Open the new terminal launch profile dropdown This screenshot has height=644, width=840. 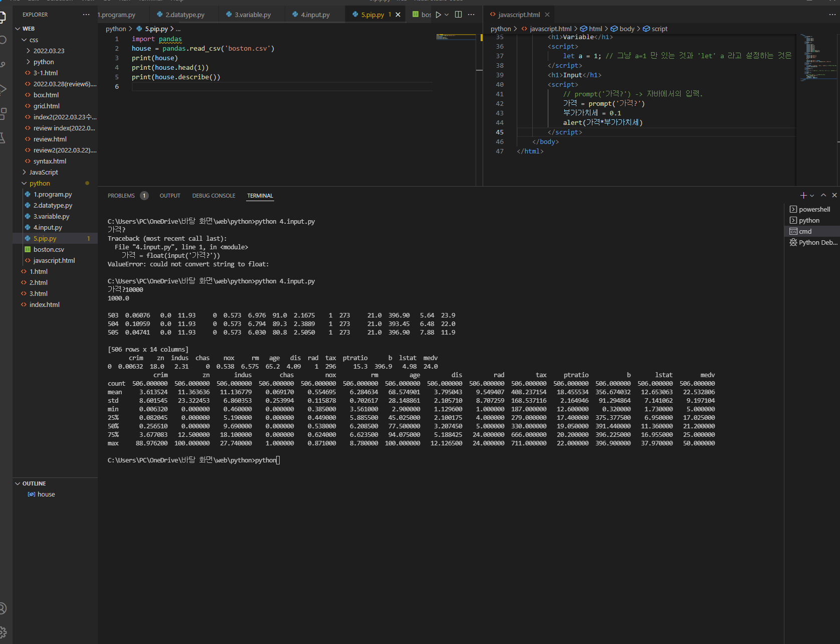pos(812,195)
